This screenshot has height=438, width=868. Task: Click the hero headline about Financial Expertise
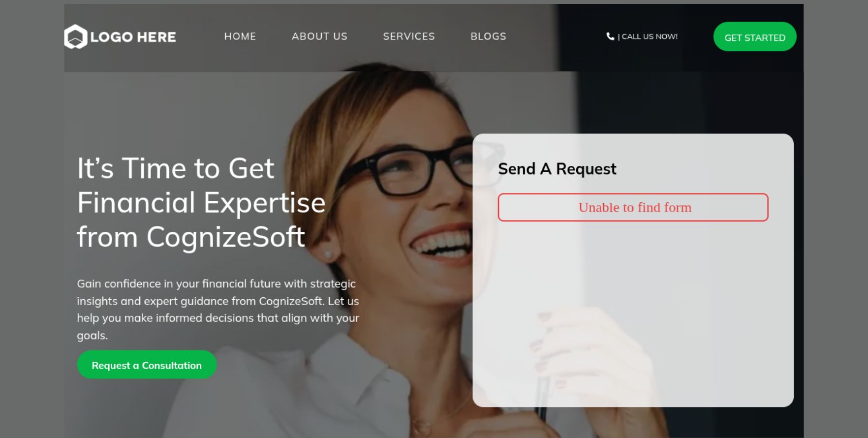point(201,203)
